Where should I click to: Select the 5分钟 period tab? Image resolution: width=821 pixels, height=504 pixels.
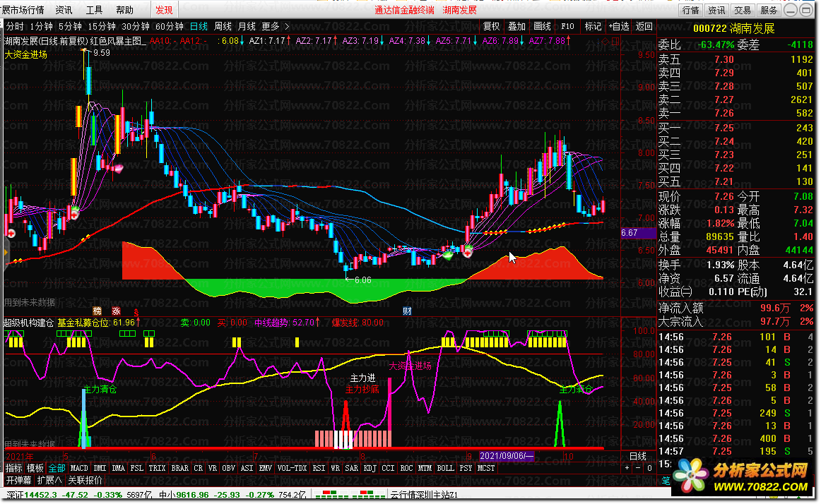[x=70, y=26]
